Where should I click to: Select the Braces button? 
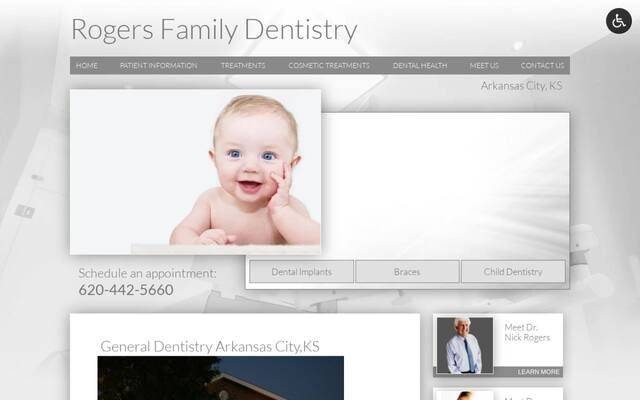pos(407,272)
